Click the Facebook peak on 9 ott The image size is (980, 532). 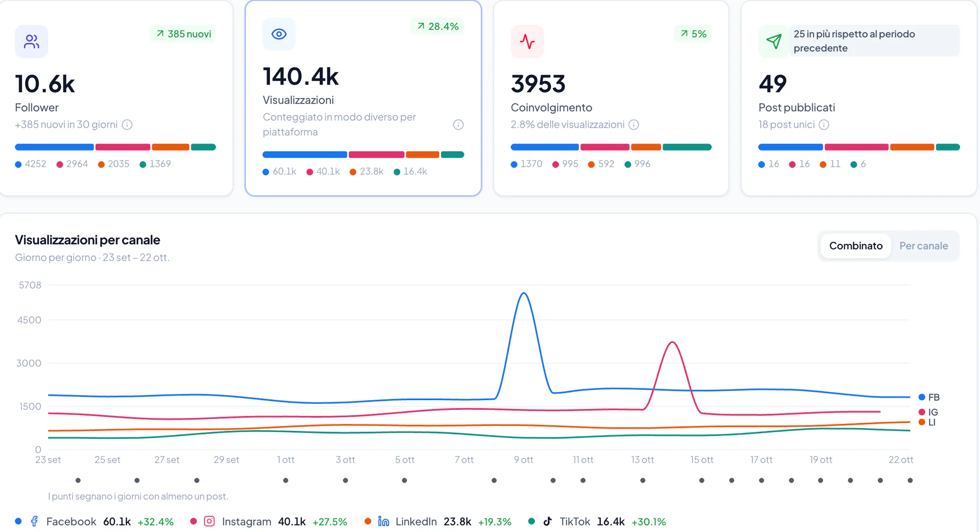[524, 293]
